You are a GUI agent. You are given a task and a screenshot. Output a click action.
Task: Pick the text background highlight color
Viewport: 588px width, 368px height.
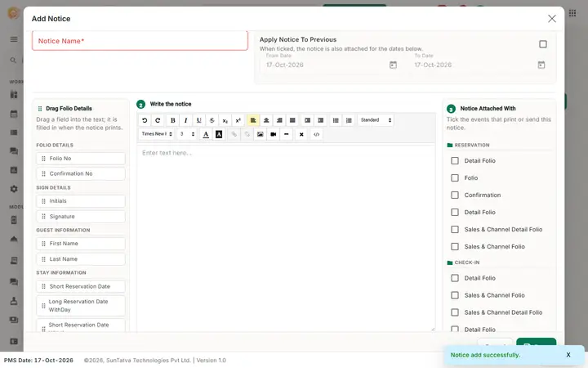(x=219, y=134)
